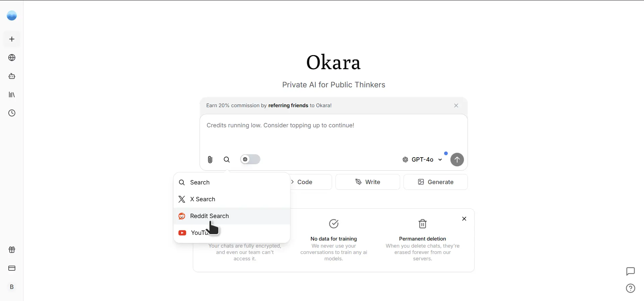Click the paperclip attach file icon

210,160
